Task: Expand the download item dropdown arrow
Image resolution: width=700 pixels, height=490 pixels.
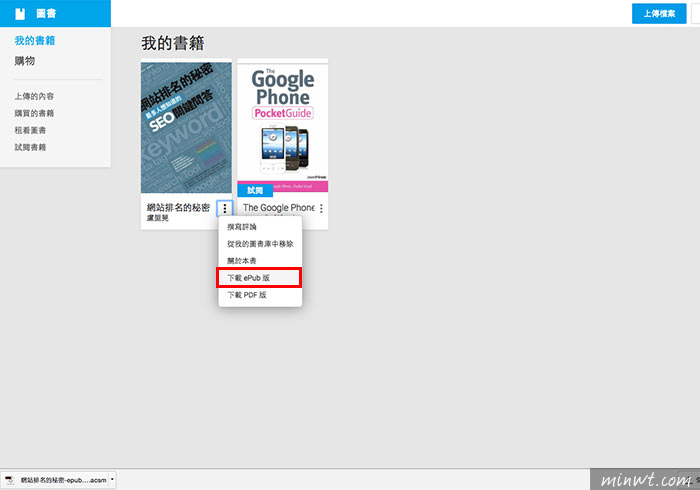Action: click(x=112, y=480)
